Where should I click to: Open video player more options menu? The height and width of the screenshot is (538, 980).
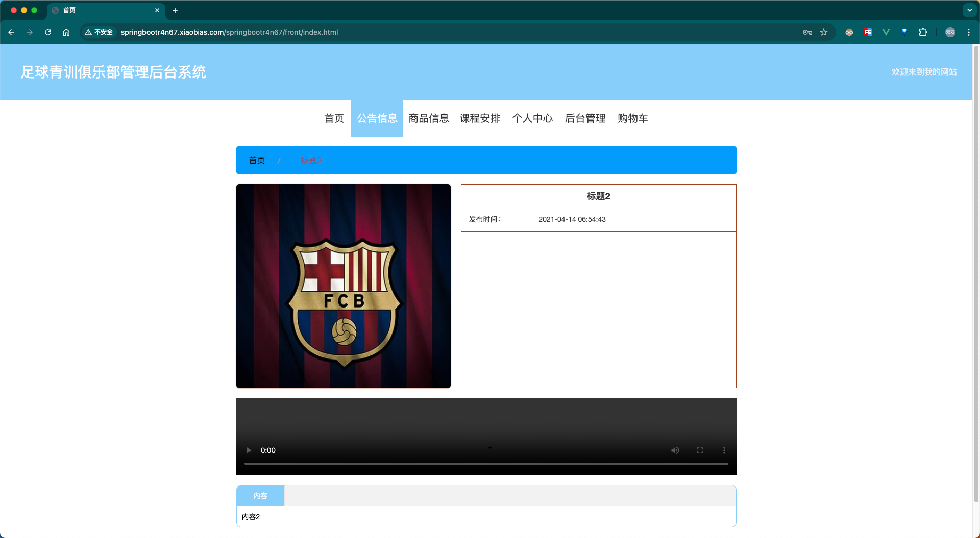pos(724,450)
